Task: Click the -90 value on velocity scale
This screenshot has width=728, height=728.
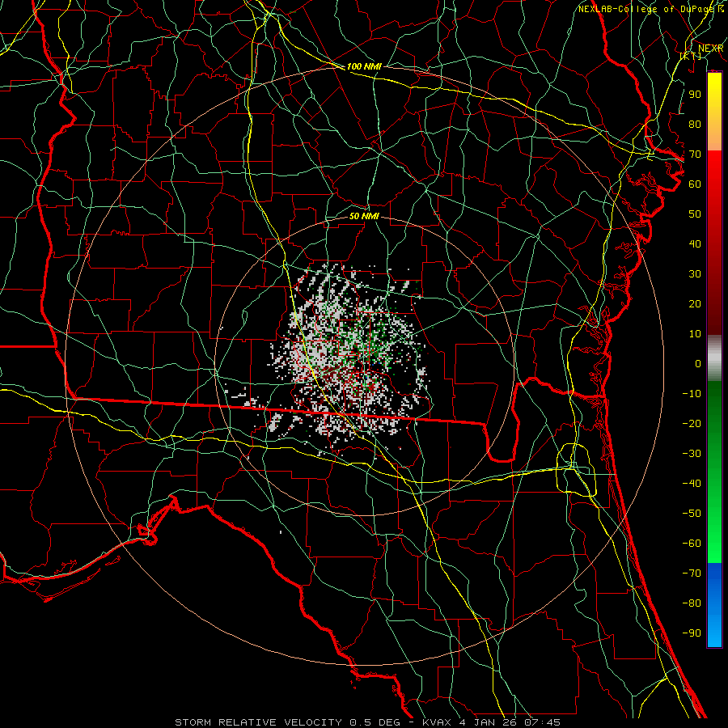Action: coord(692,633)
